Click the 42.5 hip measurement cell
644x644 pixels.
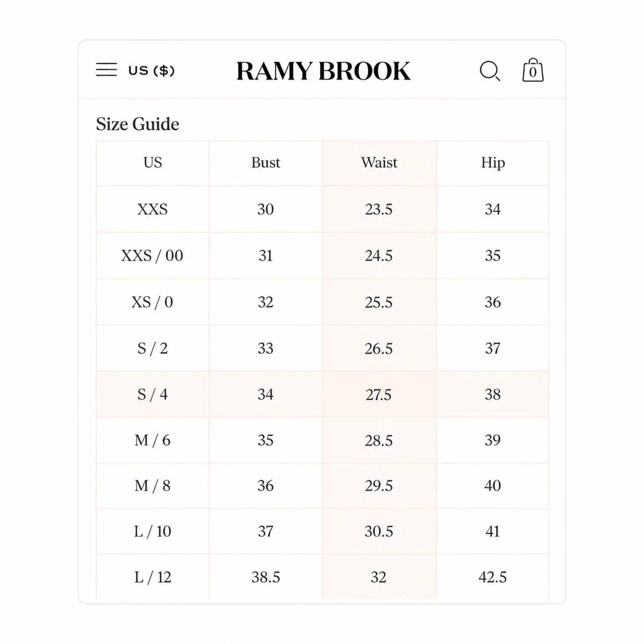pyautogui.click(x=493, y=577)
